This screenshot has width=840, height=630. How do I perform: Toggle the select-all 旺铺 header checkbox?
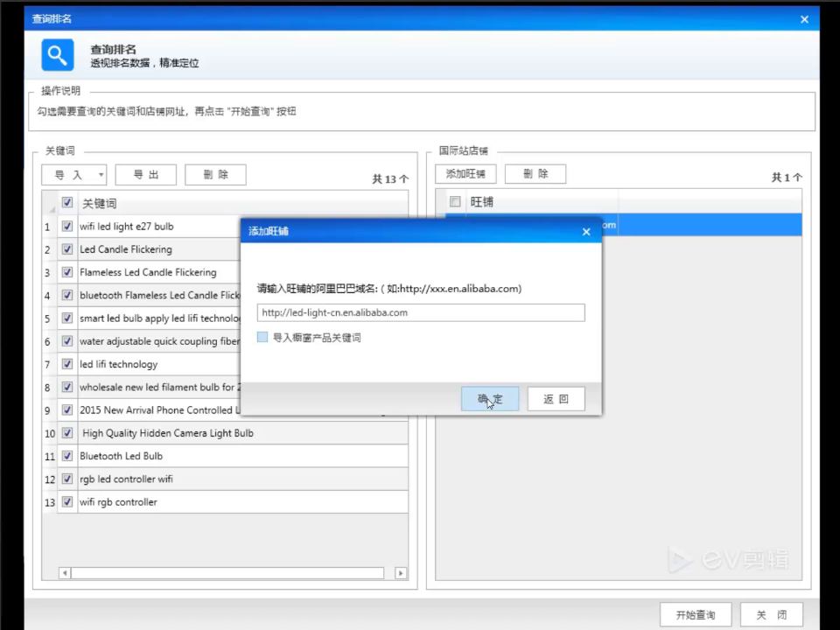tap(455, 201)
